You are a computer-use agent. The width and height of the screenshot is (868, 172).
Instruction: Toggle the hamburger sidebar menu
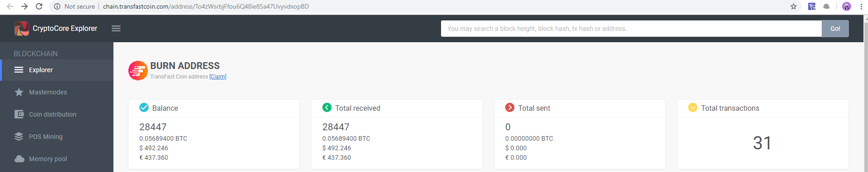click(116, 29)
